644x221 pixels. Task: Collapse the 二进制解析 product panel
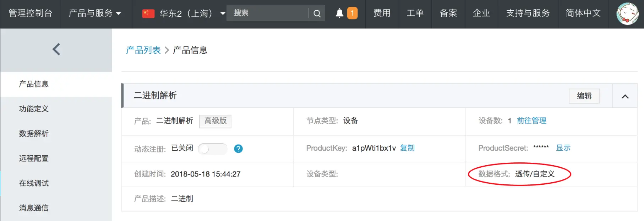(x=625, y=96)
